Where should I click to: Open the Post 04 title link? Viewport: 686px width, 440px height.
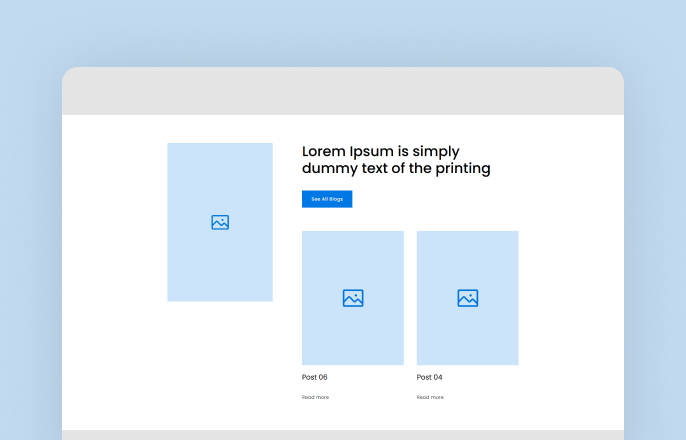click(x=429, y=377)
